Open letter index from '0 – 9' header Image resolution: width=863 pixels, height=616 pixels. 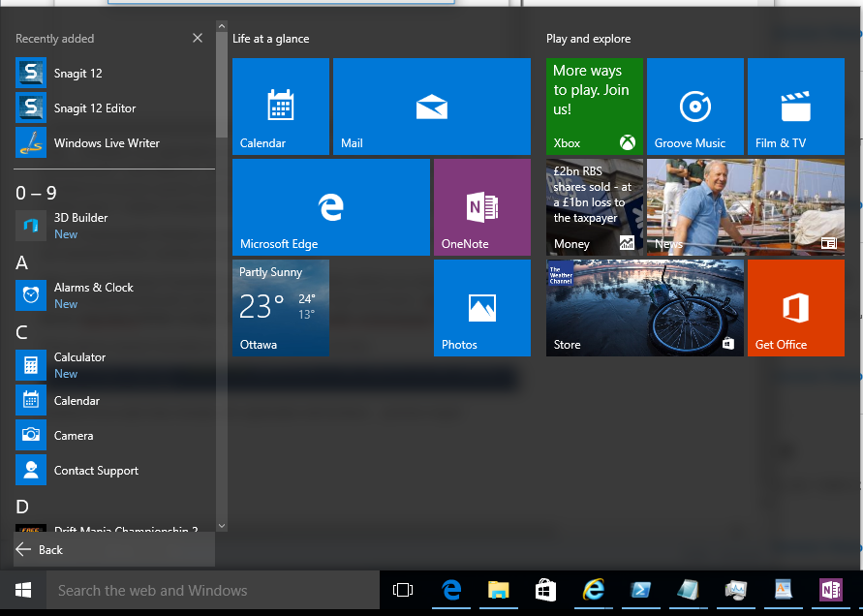point(36,193)
